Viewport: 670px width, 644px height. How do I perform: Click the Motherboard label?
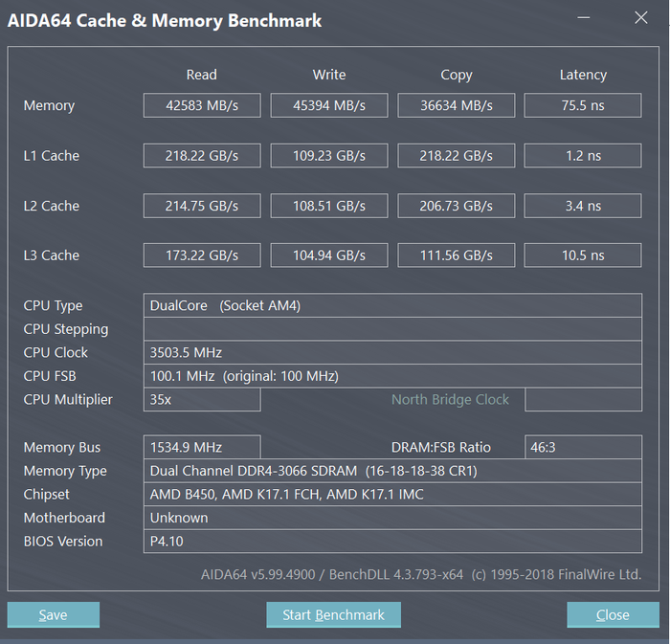[x=64, y=518]
